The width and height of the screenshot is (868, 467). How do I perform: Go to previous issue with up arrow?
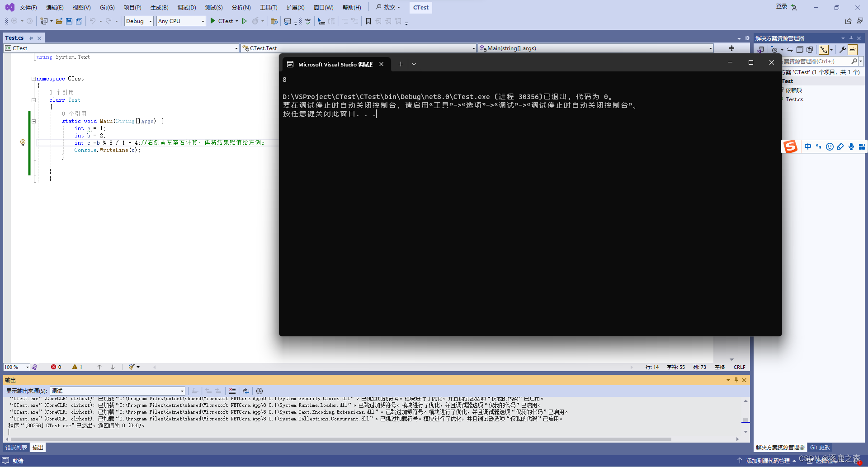pos(99,367)
